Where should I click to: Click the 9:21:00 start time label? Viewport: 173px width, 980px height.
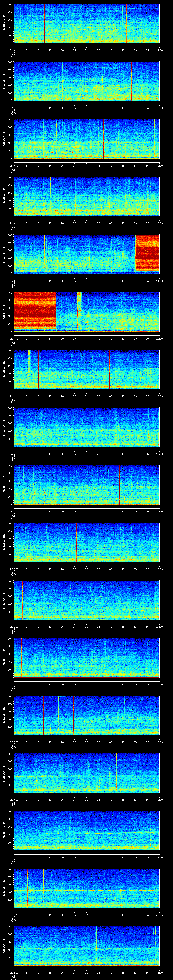coord(14,338)
